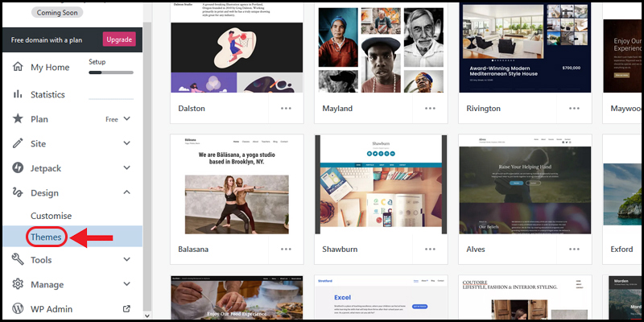Click the Setup progress bar

click(111, 72)
